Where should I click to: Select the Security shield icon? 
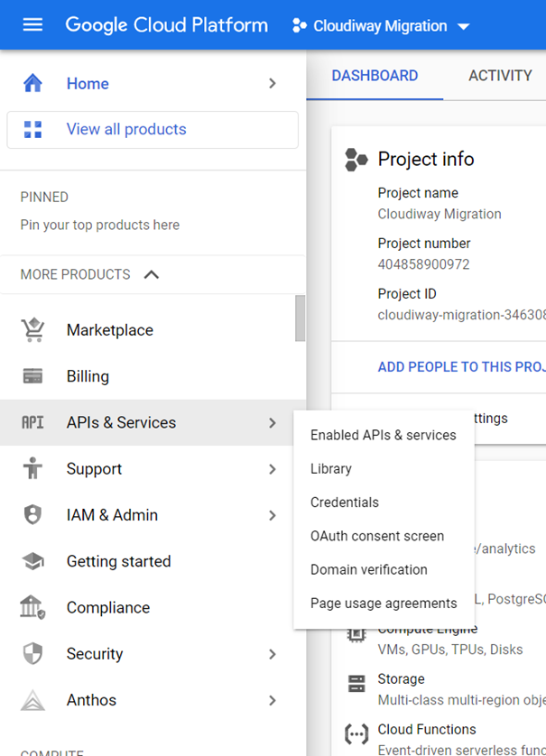32,653
